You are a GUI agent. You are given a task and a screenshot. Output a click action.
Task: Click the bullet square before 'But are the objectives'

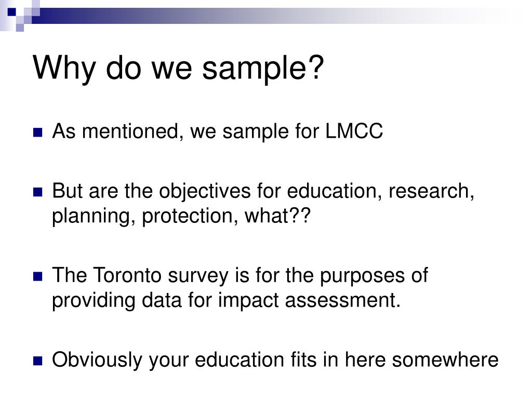click(37, 192)
